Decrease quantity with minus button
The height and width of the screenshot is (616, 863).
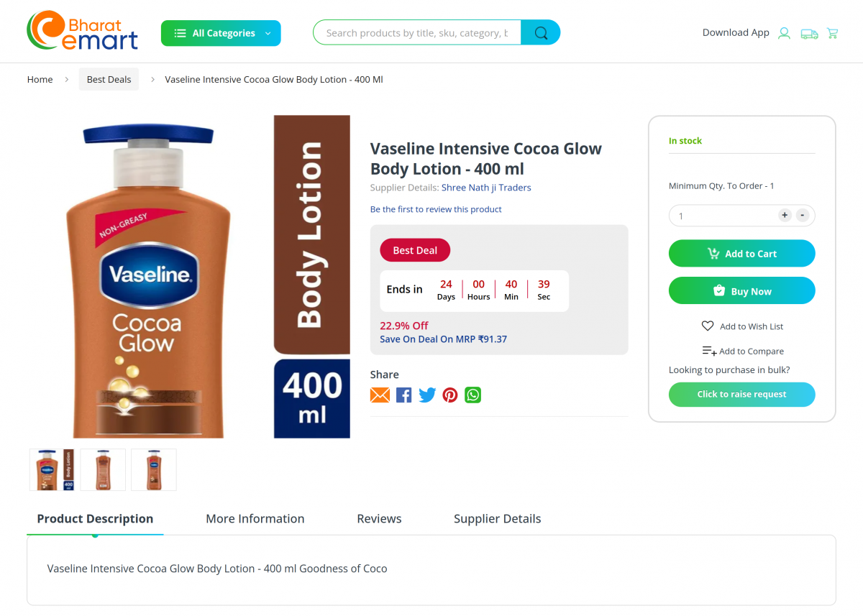803,215
